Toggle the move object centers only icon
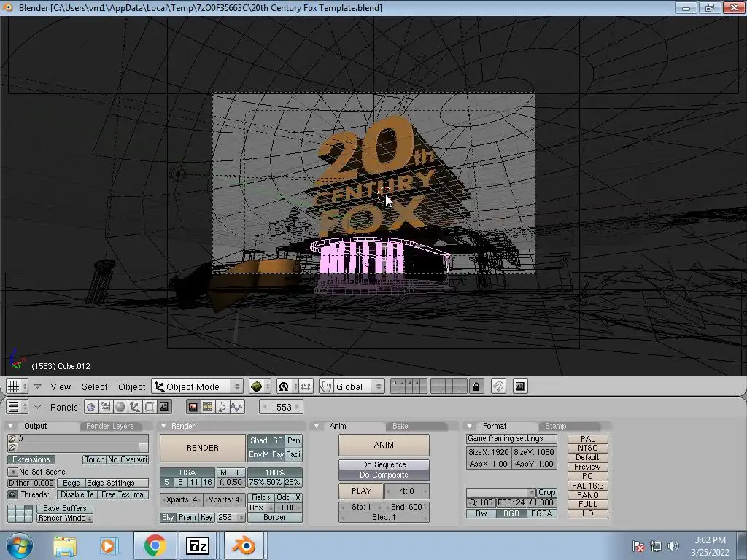The width and height of the screenshot is (747, 560). [x=306, y=386]
